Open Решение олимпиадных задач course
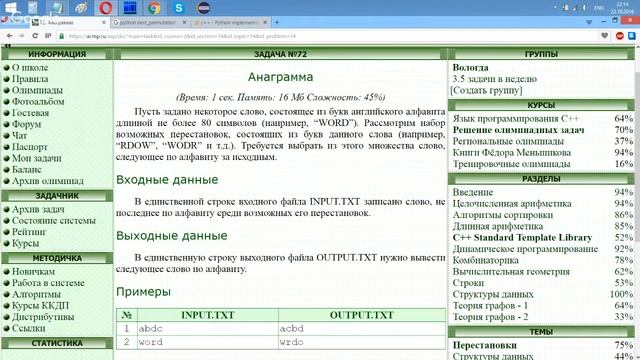The image size is (640, 360). 518,130
